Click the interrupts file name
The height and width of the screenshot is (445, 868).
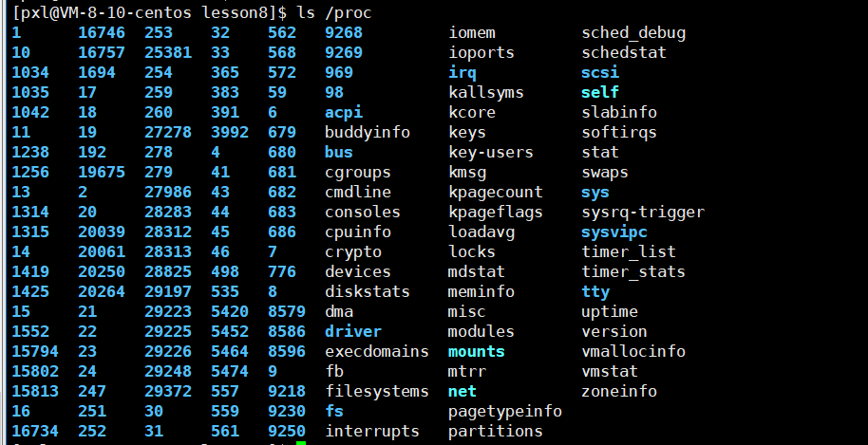point(372,431)
